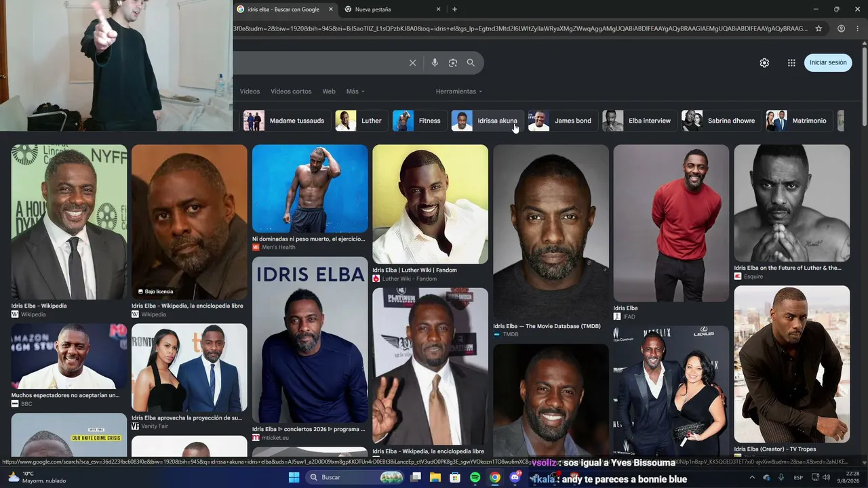The image size is (868, 488).
Task: Show hidden system tray icons
Action: coord(751,478)
